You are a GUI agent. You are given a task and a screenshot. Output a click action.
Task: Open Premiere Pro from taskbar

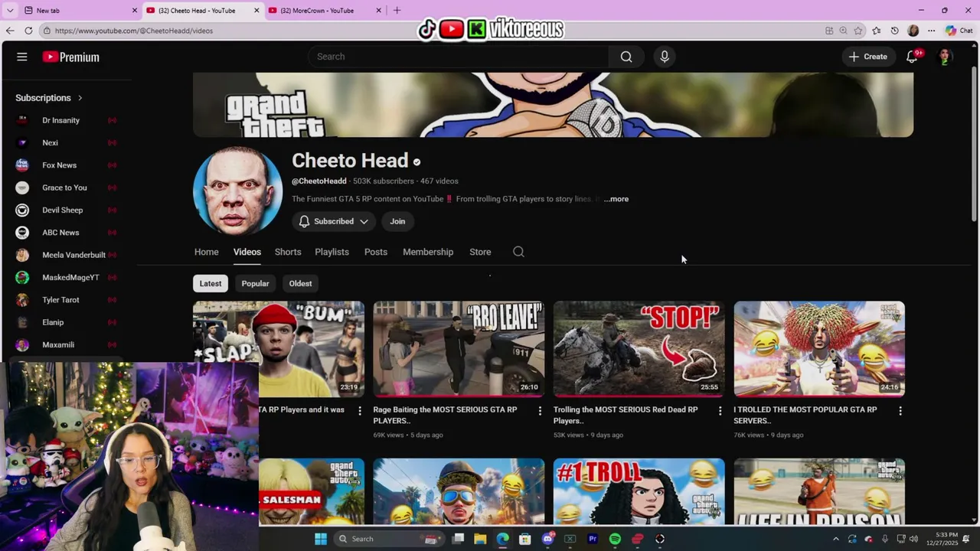(593, 539)
